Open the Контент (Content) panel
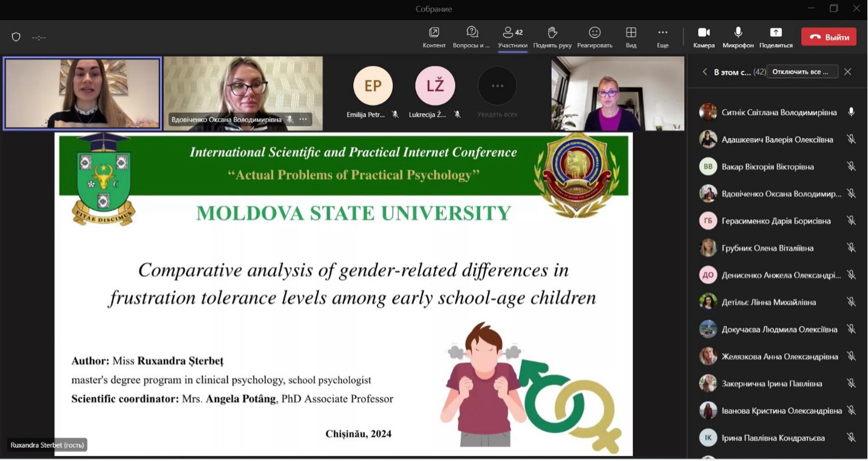 coord(434,37)
